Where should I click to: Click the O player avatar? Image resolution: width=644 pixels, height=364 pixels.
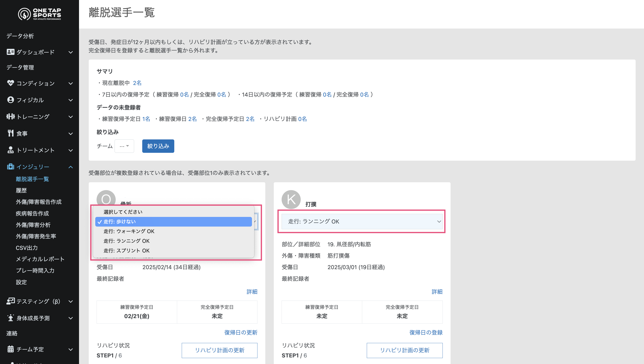[106, 198]
